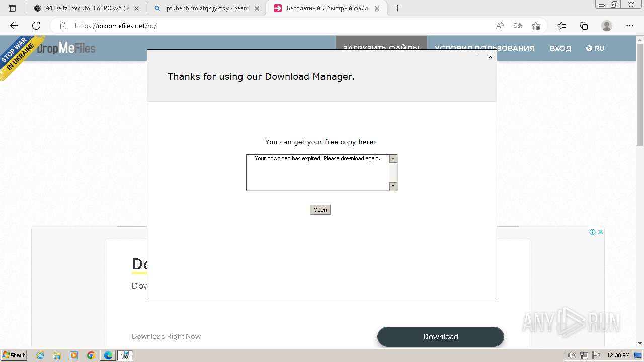Screen dimensions: 644x362
Task: Click the volume icon in system tray
Action: coord(573,355)
